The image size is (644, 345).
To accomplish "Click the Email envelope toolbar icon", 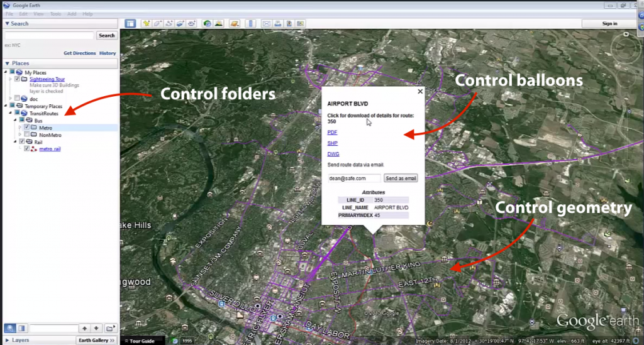I will point(267,24).
